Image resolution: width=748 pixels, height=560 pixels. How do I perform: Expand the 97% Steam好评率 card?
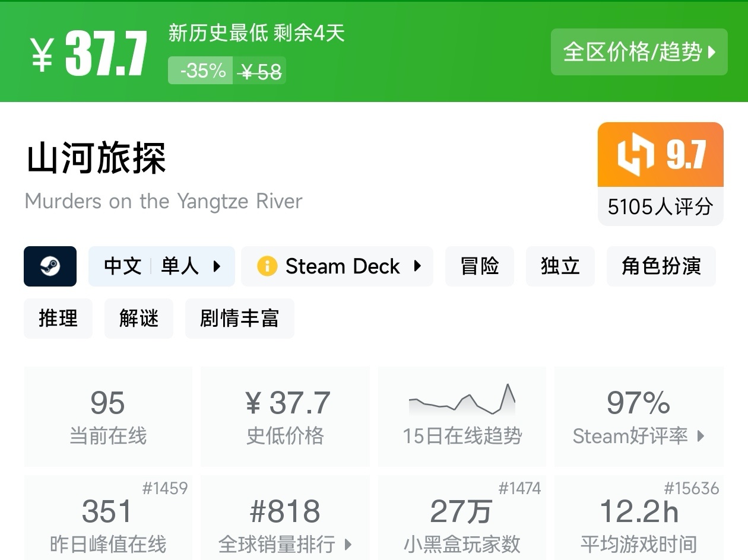pyautogui.click(x=639, y=416)
